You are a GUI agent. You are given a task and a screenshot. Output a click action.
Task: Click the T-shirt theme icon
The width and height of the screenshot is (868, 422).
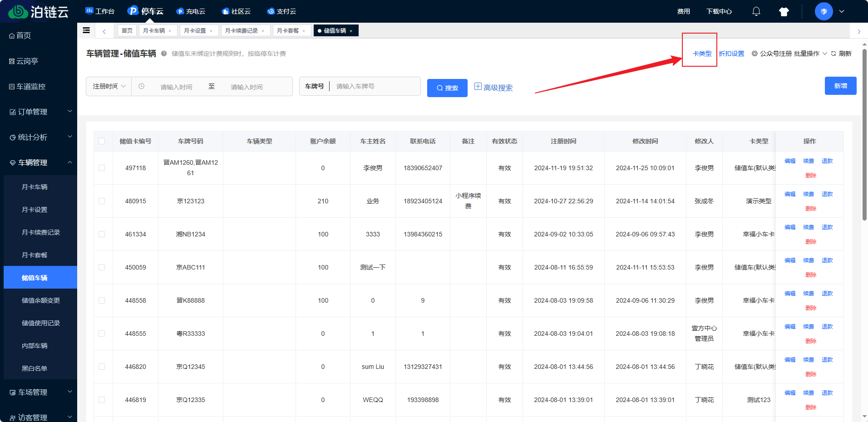click(x=784, y=12)
